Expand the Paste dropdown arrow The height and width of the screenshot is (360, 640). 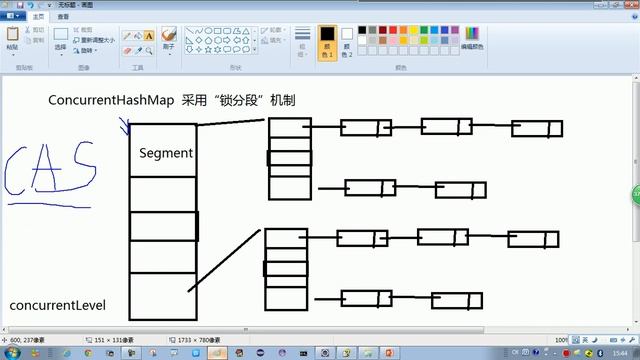coord(13,55)
